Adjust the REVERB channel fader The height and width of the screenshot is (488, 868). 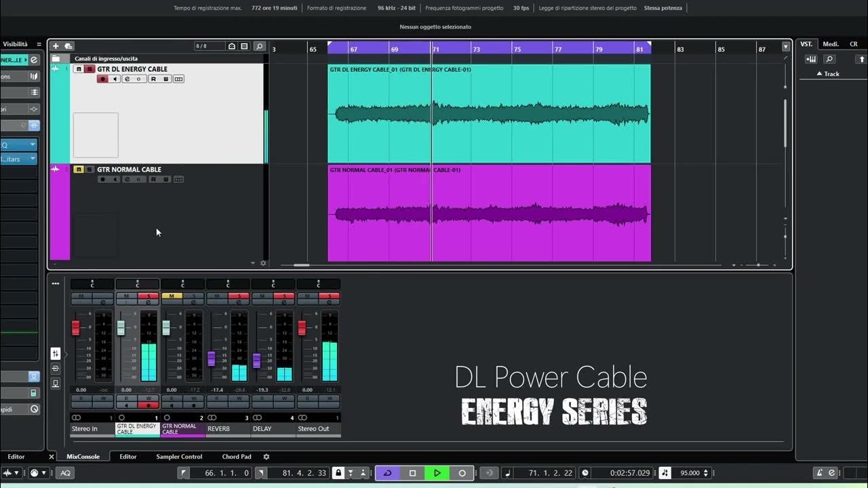tap(212, 359)
